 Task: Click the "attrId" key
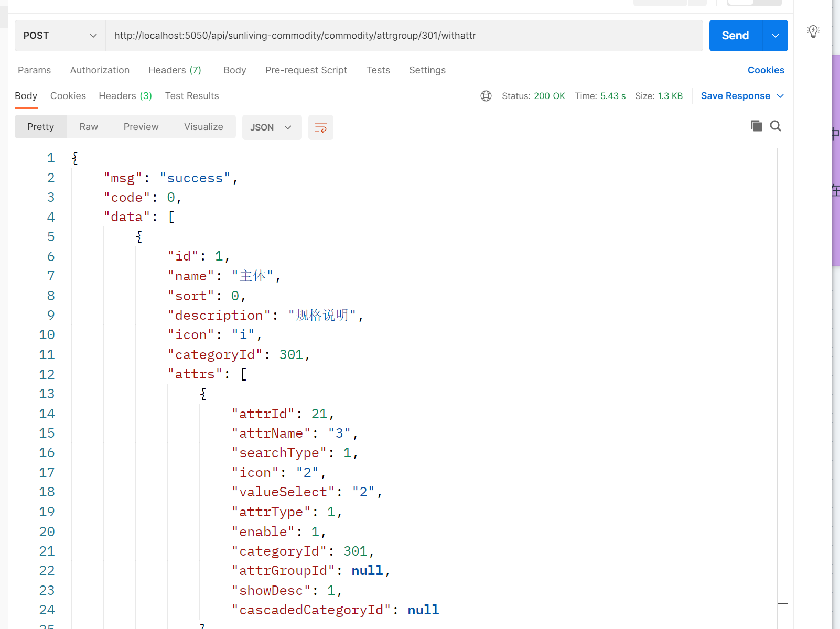point(263,414)
